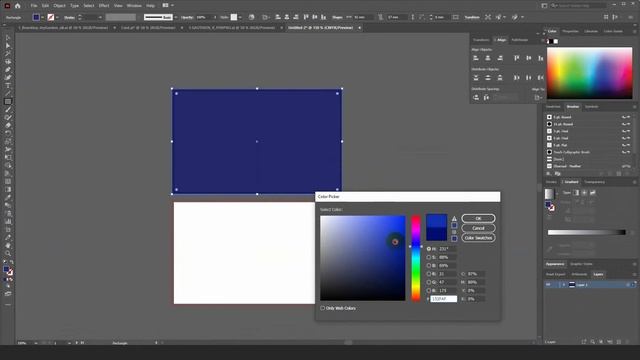Image resolution: width=640 pixels, height=360 pixels.
Task: Select the H (hue) radio button
Action: tap(429, 249)
